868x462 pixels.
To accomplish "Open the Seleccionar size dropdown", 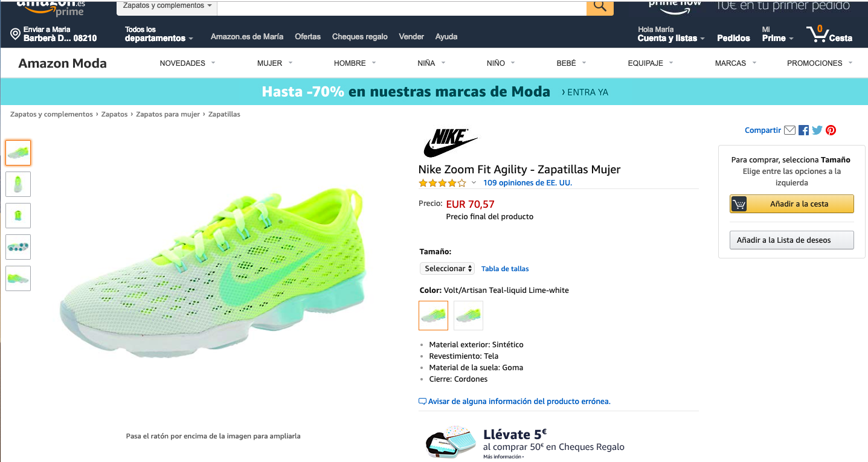I will click(448, 269).
